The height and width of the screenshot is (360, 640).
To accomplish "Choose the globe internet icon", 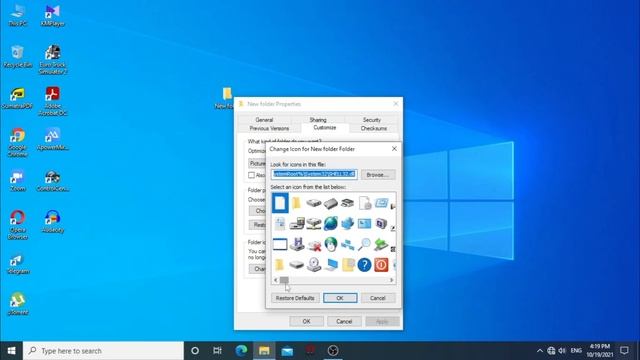I will (x=331, y=223).
